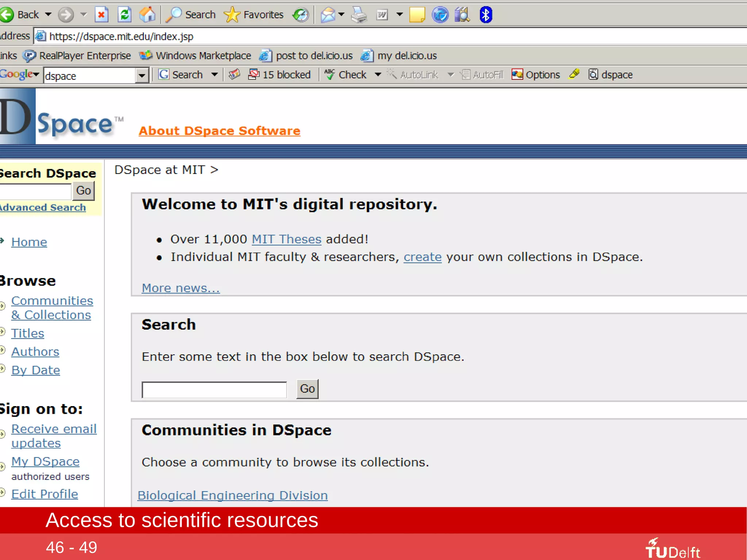Expand the Check dropdown arrow
Screen dimensions: 747x560
[x=378, y=75]
